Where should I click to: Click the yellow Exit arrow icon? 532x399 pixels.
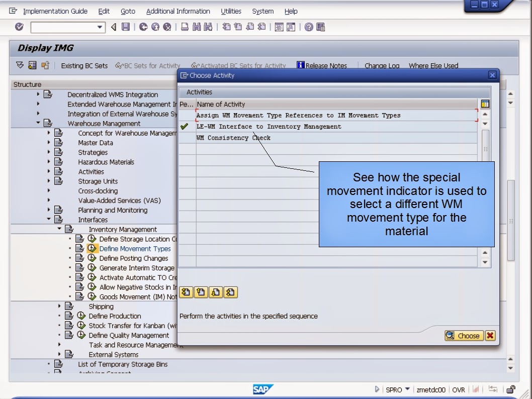coord(155,27)
